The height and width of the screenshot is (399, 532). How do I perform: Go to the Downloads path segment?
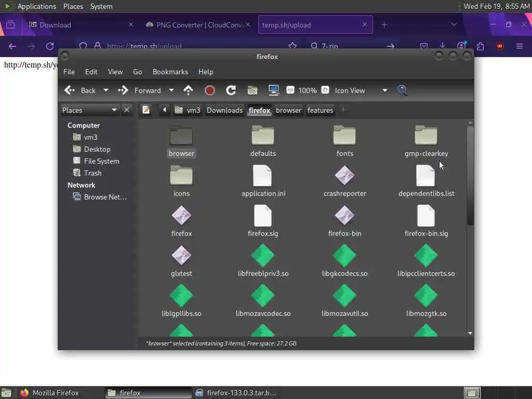[224, 110]
